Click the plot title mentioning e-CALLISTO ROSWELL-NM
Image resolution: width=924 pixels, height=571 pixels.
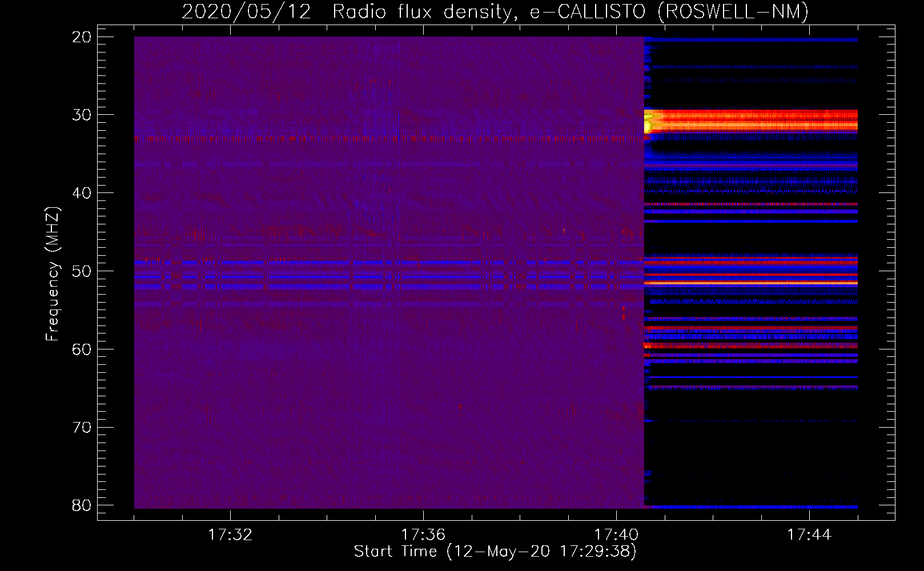pyautogui.click(x=495, y=11)
